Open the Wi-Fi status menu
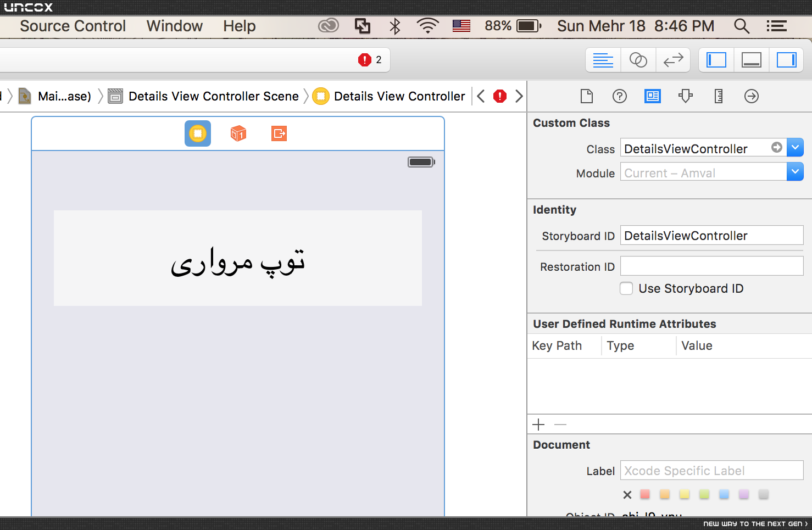 click(x=427, y=26)
